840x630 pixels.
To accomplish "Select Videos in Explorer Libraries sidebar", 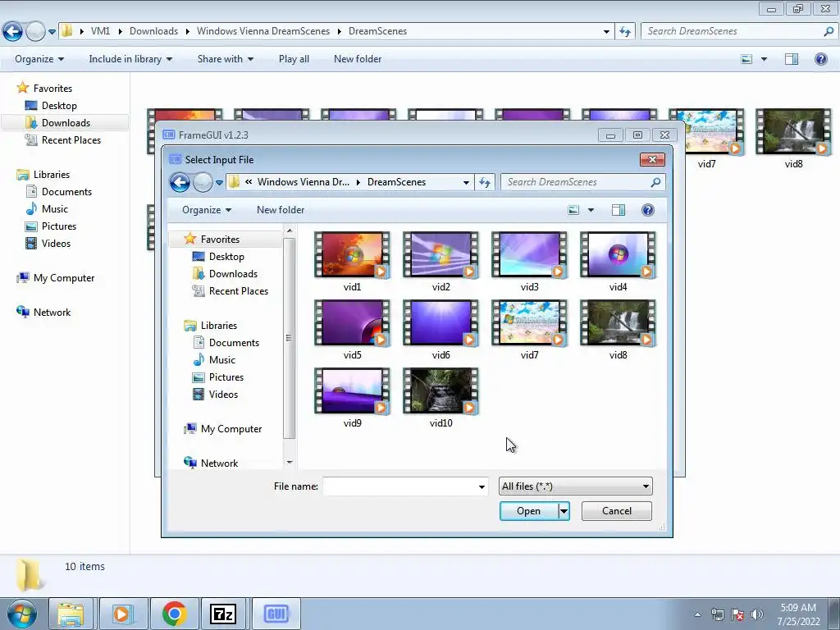I will pos(56,243).
